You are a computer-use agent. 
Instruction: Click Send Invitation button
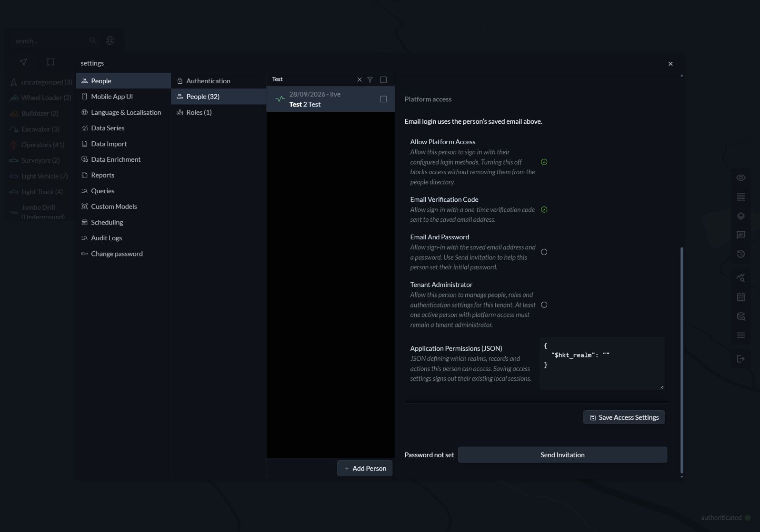tap(562, 455)
